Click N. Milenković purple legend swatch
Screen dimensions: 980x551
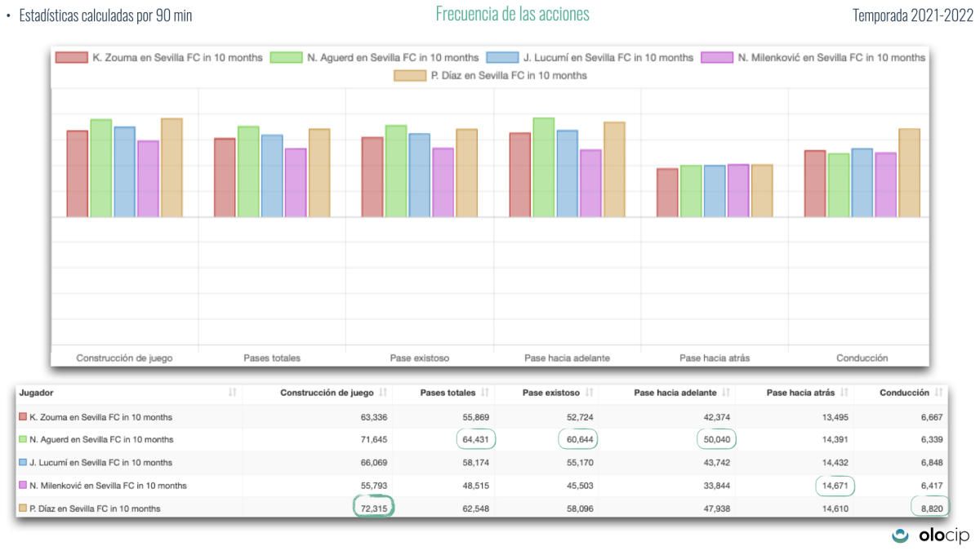[715, 58]
